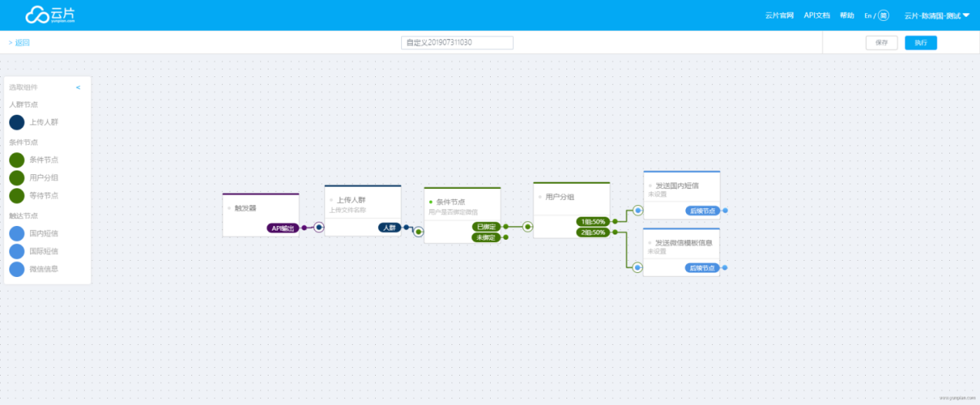980x405 pixels.
Task: Choose the 用户分组 component icon
Action: (x=17, y=177)
